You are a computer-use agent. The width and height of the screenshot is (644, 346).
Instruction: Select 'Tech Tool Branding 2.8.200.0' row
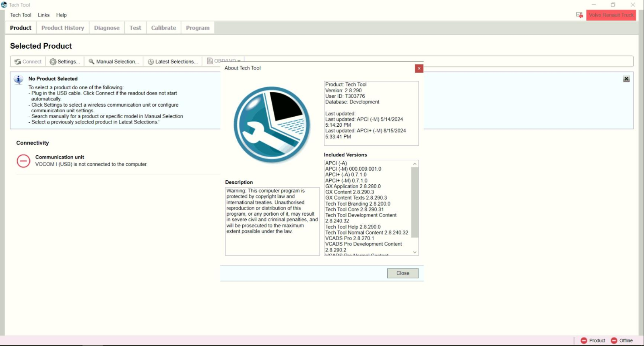click(357, 204)
